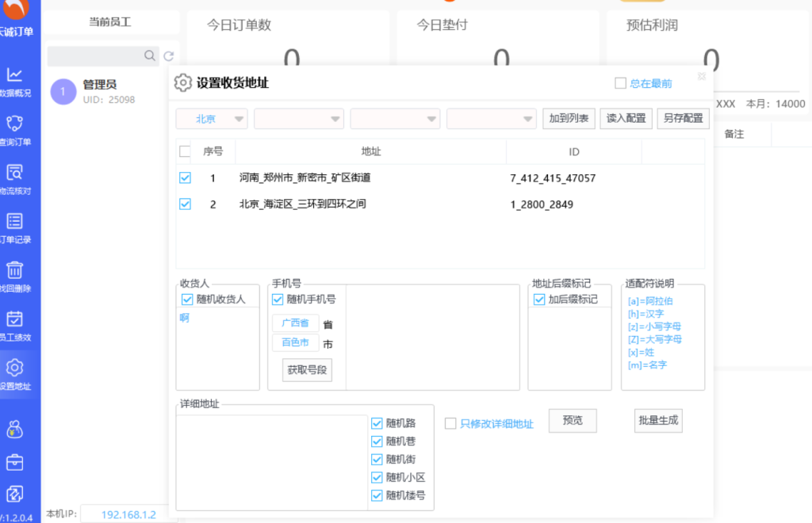Click the 批量生成 button
The width and height of the screenshot is (812, 523).
click(658, 421)
